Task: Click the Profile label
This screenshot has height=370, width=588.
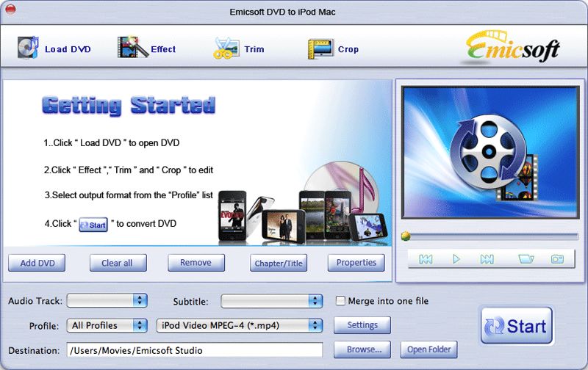Action: point(44,326)
